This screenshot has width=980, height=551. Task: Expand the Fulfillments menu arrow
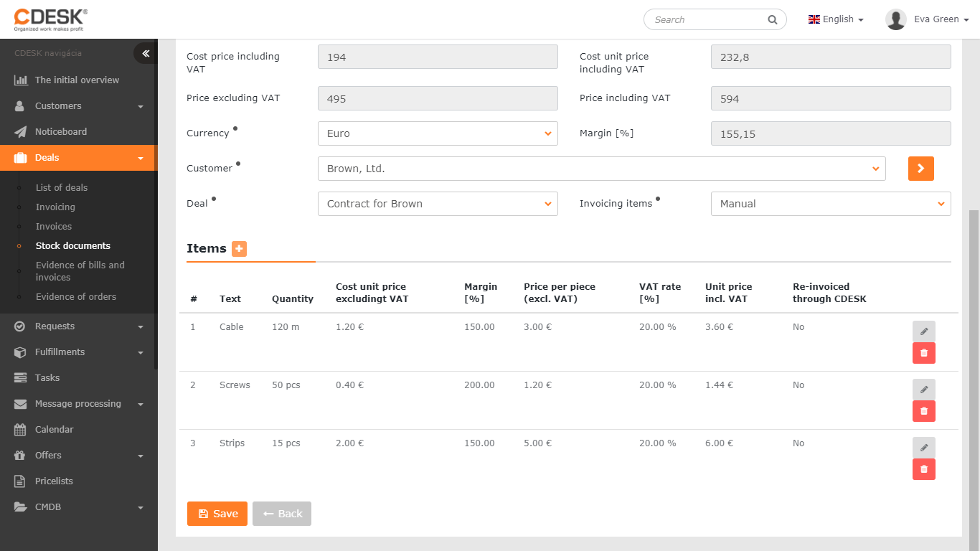[141, 352]
